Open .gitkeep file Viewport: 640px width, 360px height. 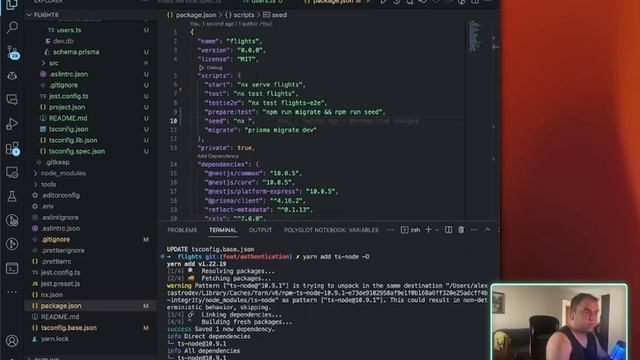point(57,162)
